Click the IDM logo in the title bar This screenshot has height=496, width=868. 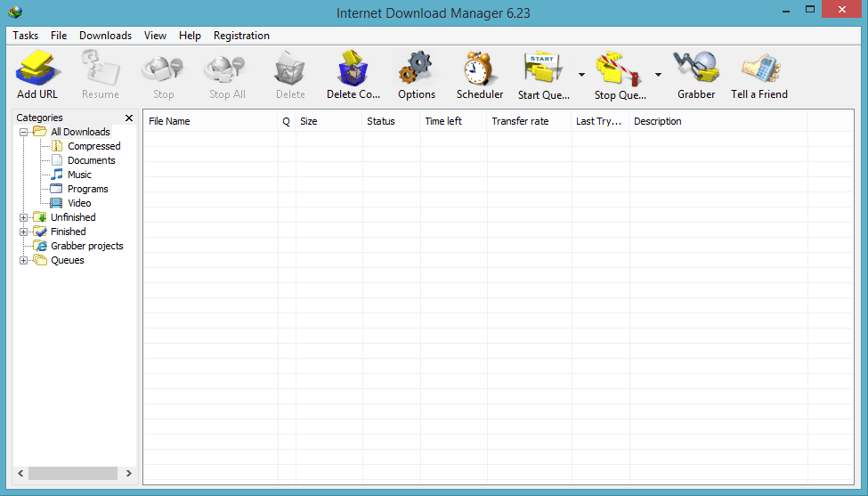coord(15,12)
